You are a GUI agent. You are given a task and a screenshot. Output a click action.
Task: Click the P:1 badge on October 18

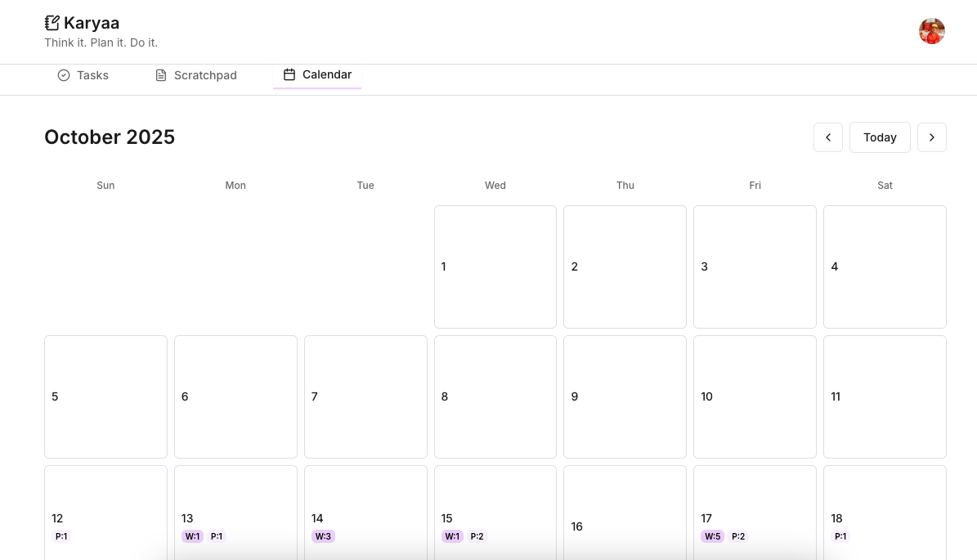pos(840,536)
